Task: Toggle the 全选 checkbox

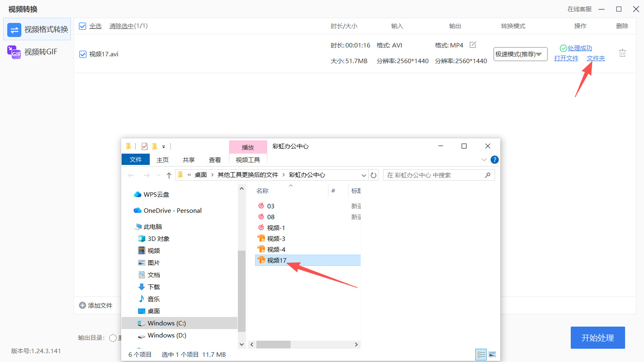Action: [x=83, y=26]
